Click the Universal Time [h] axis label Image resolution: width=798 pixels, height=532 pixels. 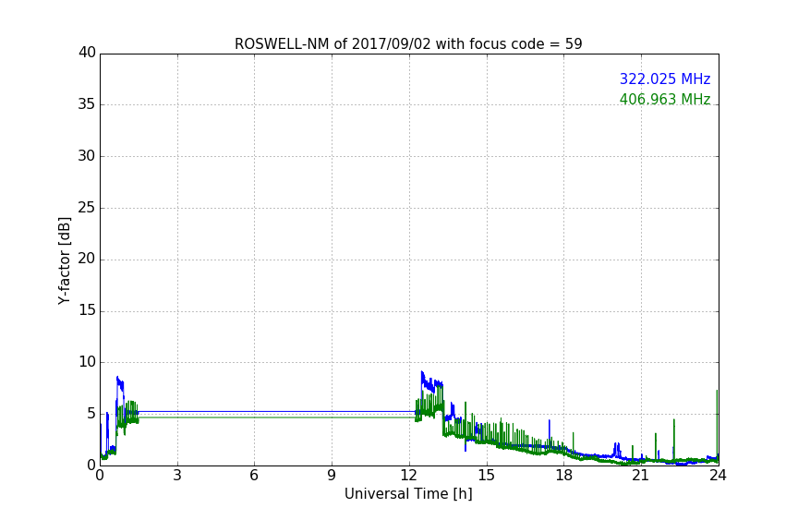[408, 494]
